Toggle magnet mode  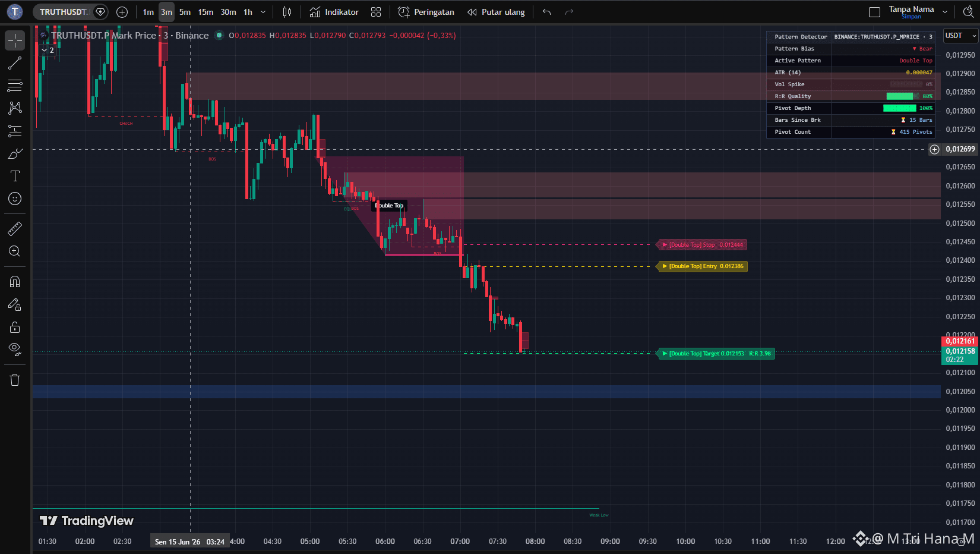(15, 282)
